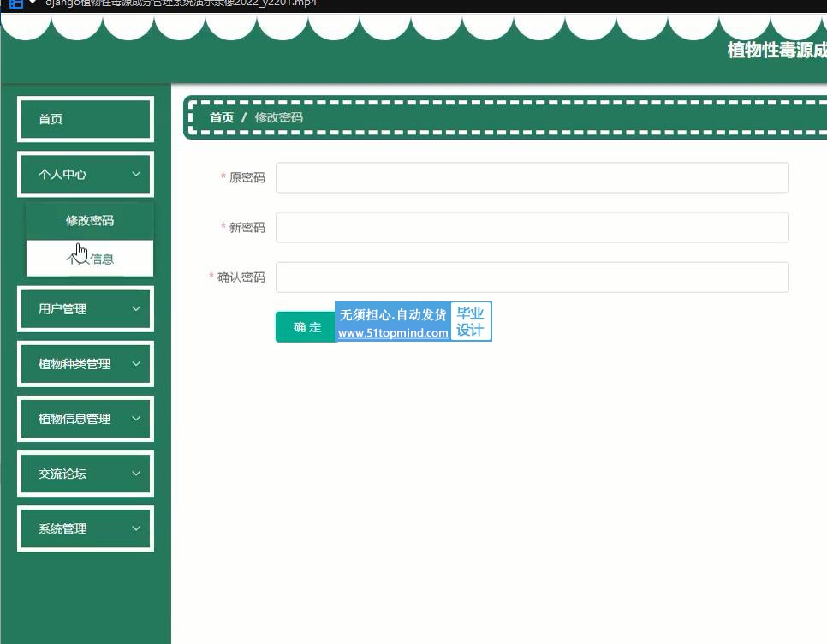Click the chevron beside 用户管理
The width and height of the screenshot is (827, 644).
pyautogui.click(x=136, y=308)
